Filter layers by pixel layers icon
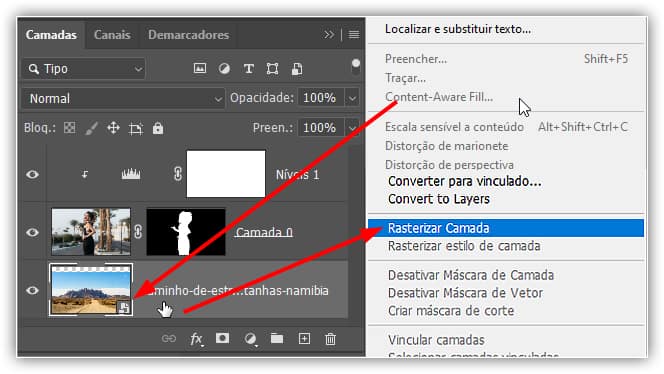The height and width of the screenshot is (374, 664). pos(200,68)
